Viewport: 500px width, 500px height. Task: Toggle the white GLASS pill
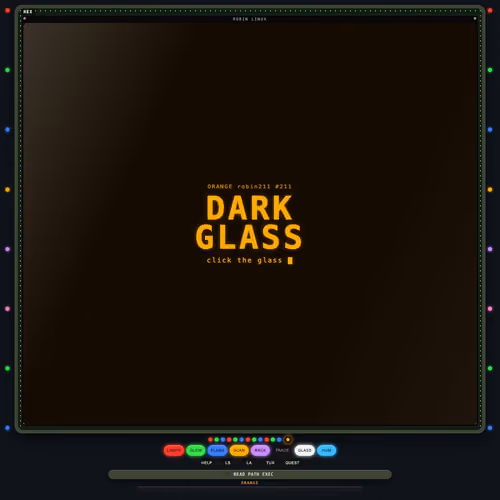[304, 450]
